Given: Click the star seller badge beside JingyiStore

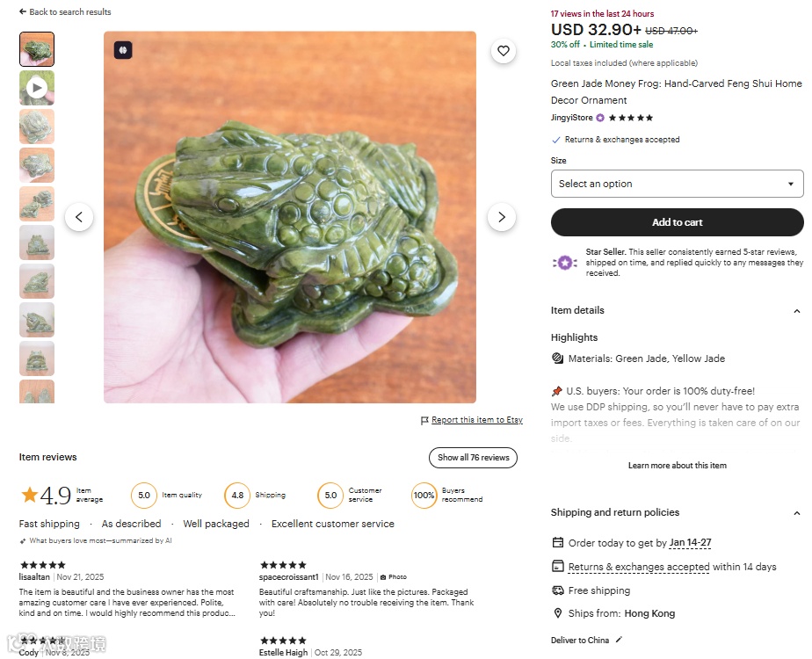Looking at the screenshot, I should (600, 118).
